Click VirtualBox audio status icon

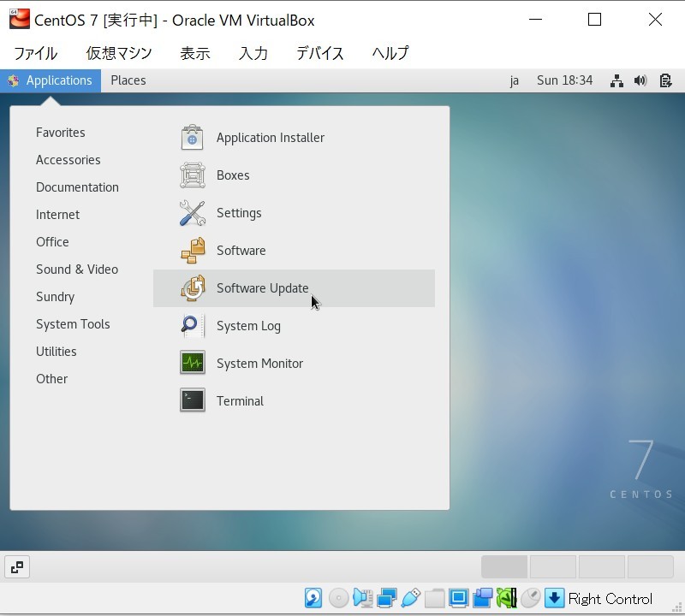[x=362, y=598]
